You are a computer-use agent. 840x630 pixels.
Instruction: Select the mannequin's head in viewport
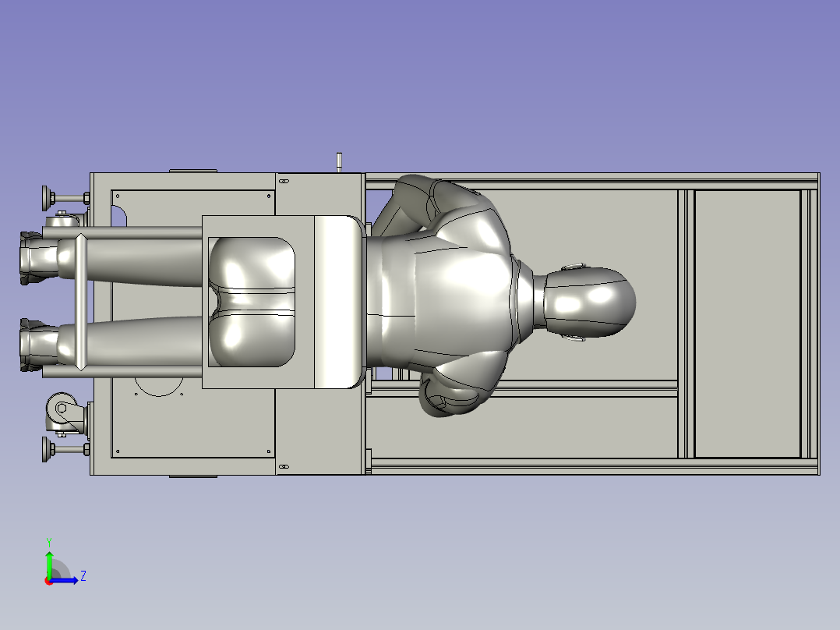click(x=589, y=303)
